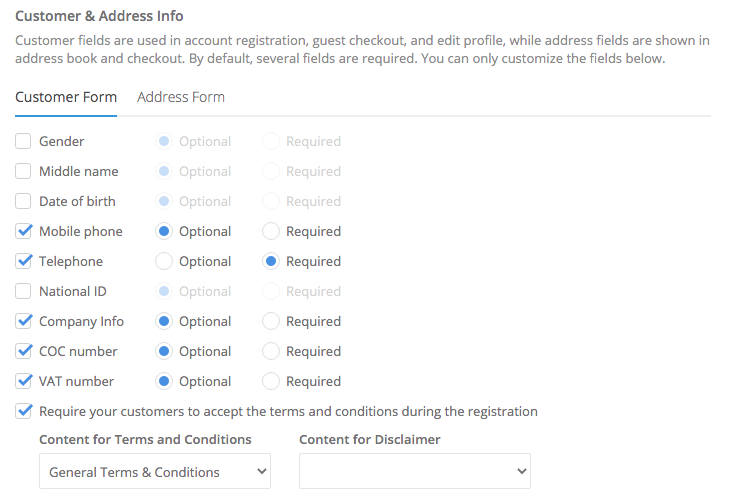This screenshot has width=730, height=499.
Task: Uncheck the VAT number checkbox
Action: pos(24,382)
